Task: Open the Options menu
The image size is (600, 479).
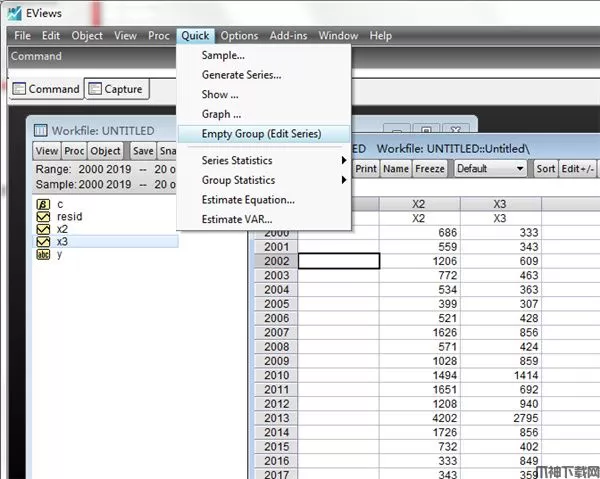Action: pos(239,36)
